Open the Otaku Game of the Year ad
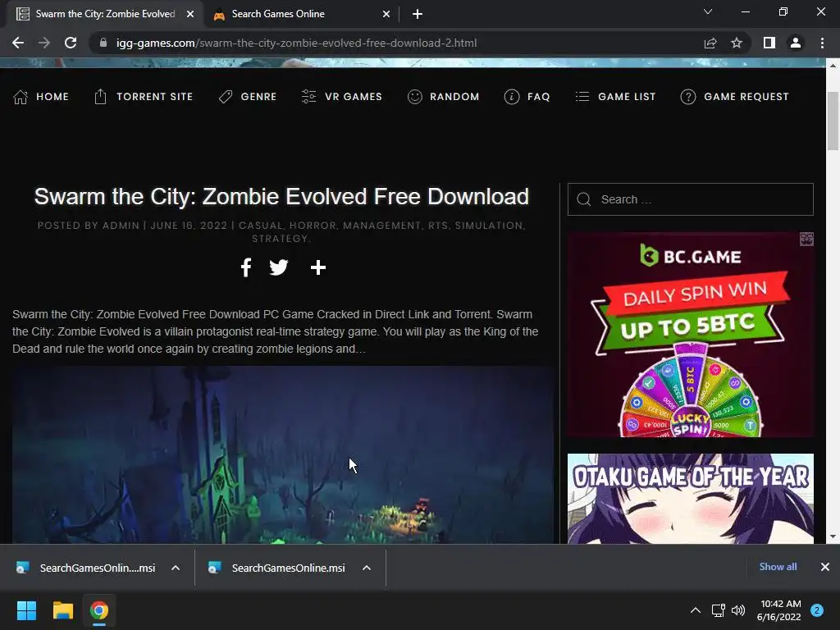The width and height of the screenshot is (840, 630). (691, 499)
